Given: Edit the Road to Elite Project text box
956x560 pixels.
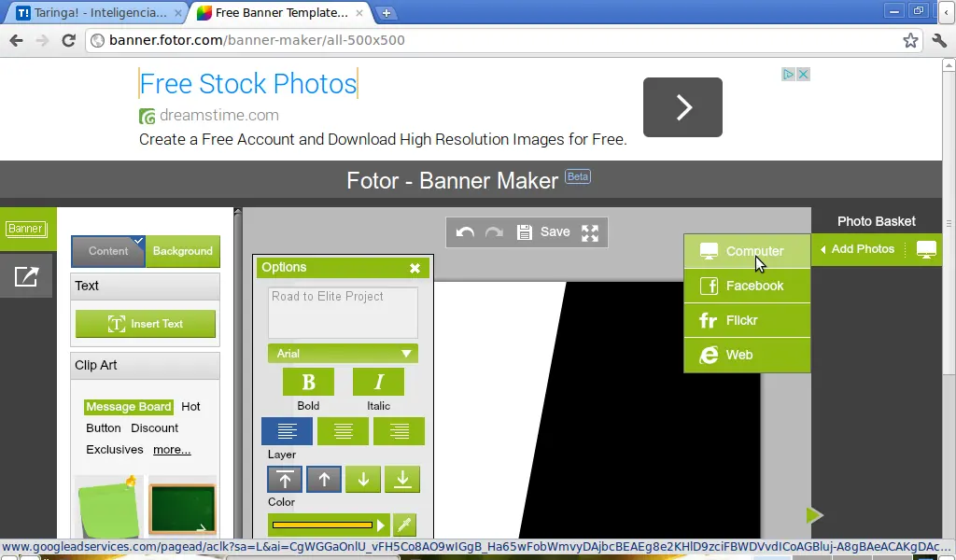Looking at the screenshot, I should (x=343, y=313).
